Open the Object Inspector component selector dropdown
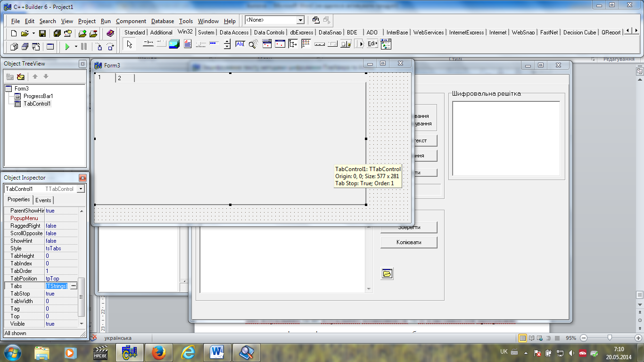This screenshot has width=644, height=362. [x=81, y=189]
